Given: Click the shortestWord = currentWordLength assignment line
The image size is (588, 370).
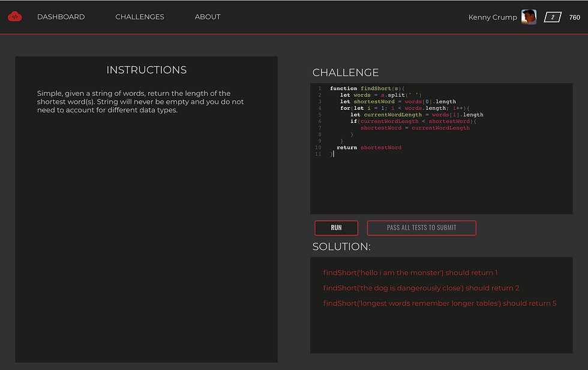Looking at the screenshot, I should (x=415, y=128).
